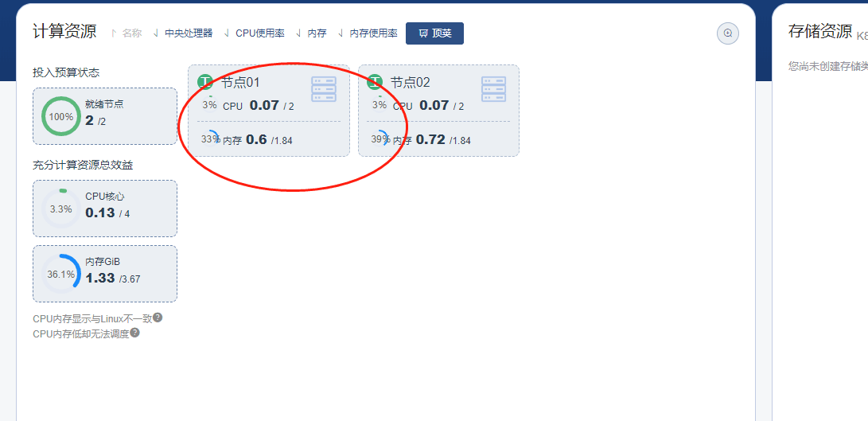Click the 就绪节点 100% progress ring
868x421 pixels.
(x=60, y=116)
